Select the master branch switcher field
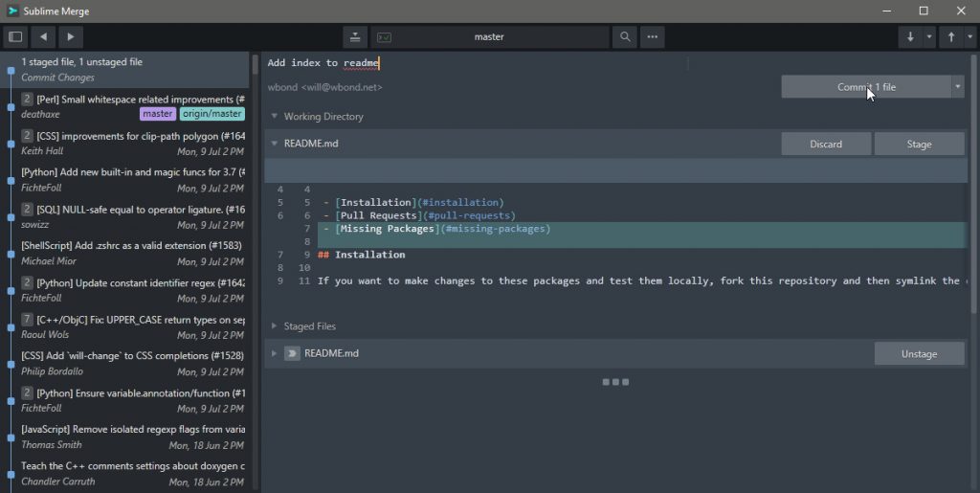 point(489,37)
